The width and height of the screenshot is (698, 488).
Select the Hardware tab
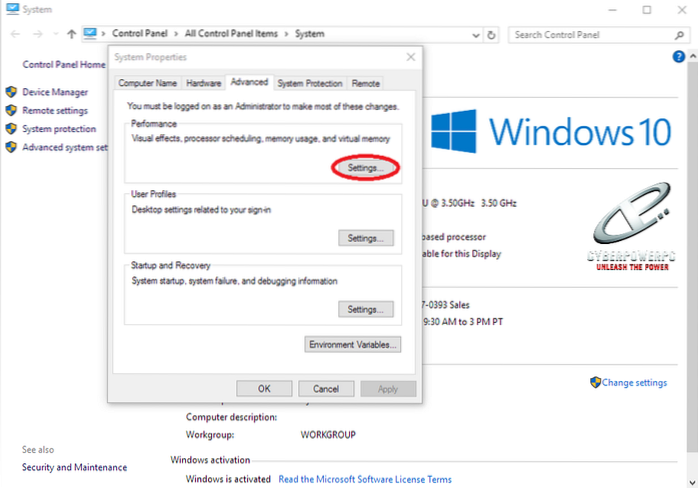[203, 83]
